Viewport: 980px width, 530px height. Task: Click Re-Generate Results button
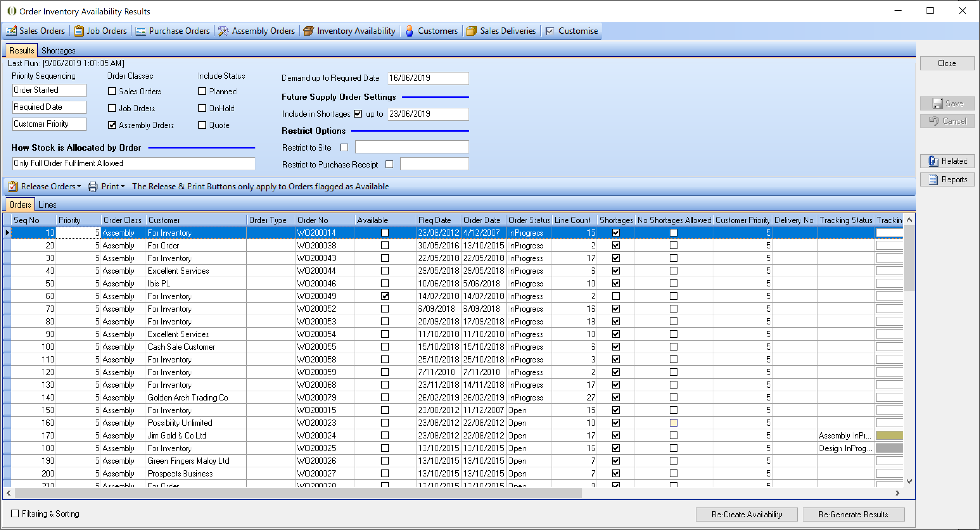853,515
